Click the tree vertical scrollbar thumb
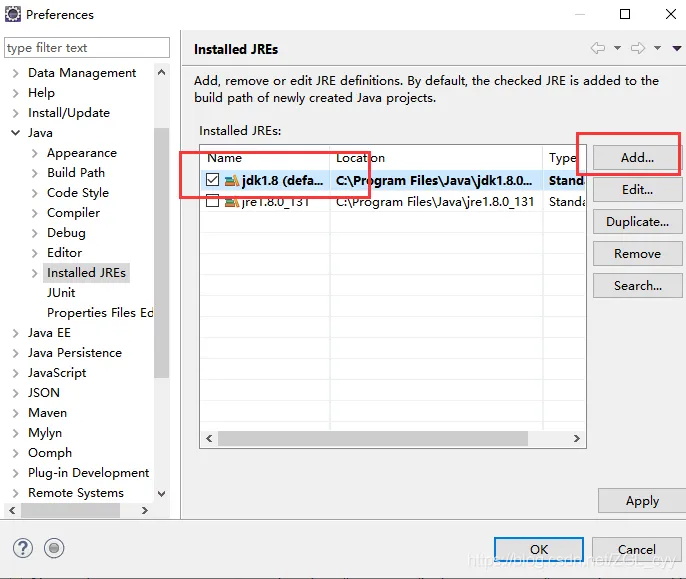 (161, 253)
